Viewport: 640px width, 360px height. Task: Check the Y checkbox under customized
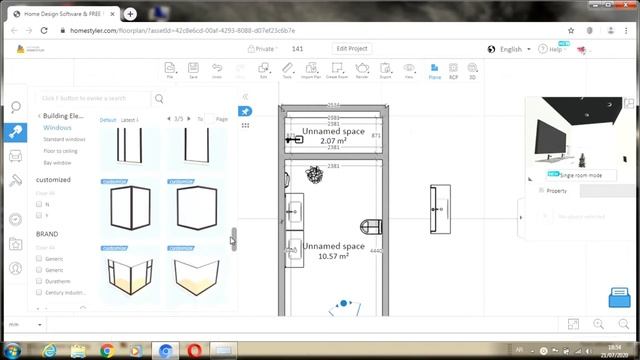click(39, 215)
